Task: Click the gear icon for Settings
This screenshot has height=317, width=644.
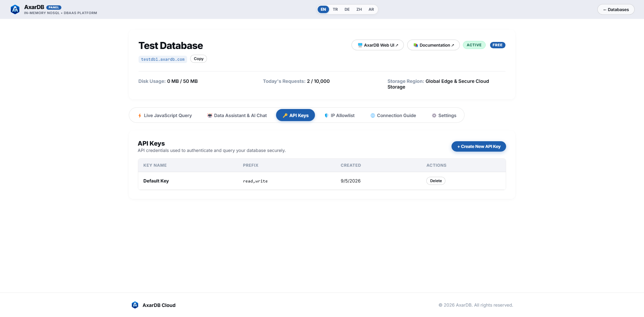Action: pyautogui.click(x=434, y=115)
